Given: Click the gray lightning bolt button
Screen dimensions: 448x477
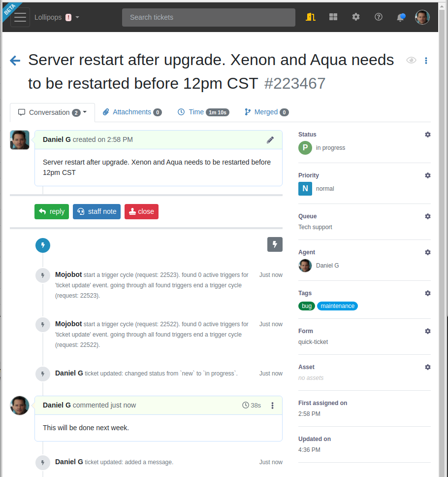Looking at the screenshot, I should pos(275,244).
